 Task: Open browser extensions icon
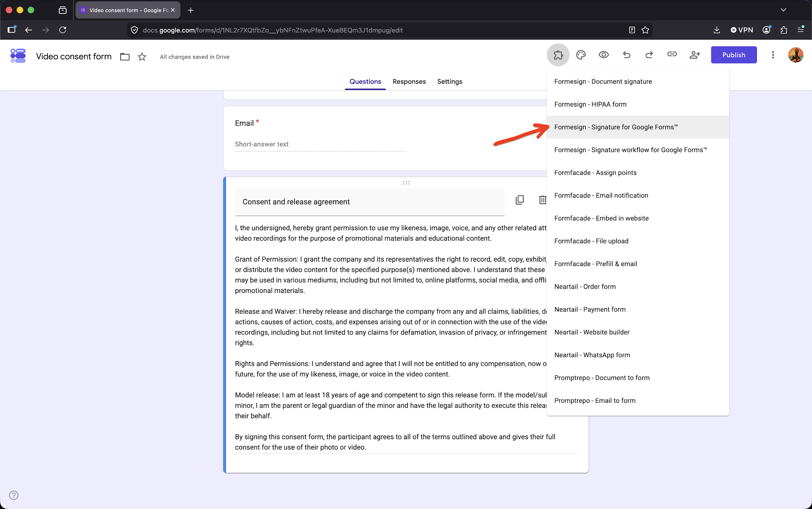[x=783, y=30]
